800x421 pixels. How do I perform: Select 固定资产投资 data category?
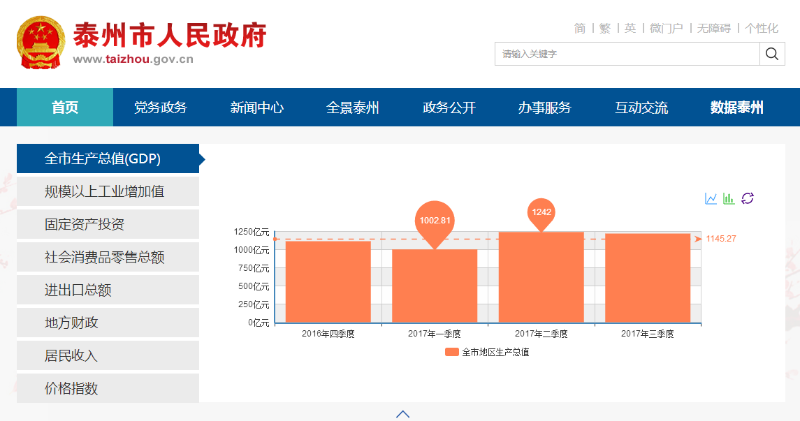tap(84, 224)
